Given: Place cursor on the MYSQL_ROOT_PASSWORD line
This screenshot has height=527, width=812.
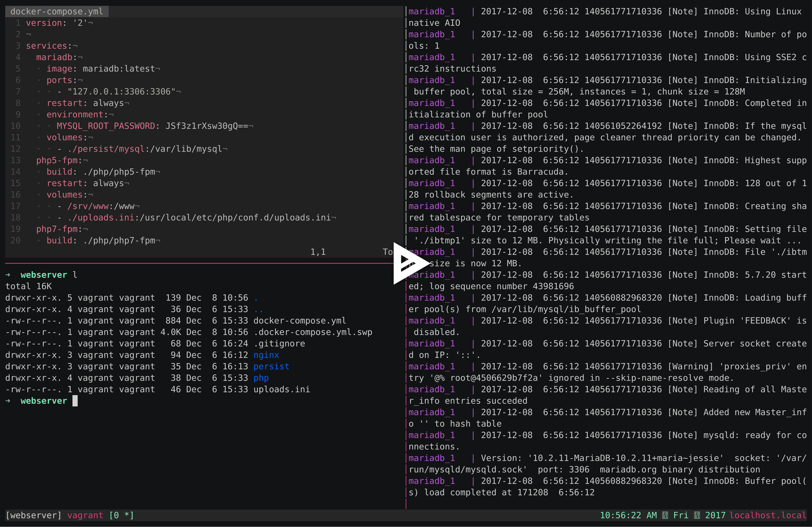Looking at the screenshot, I should [x=106, y=126].
